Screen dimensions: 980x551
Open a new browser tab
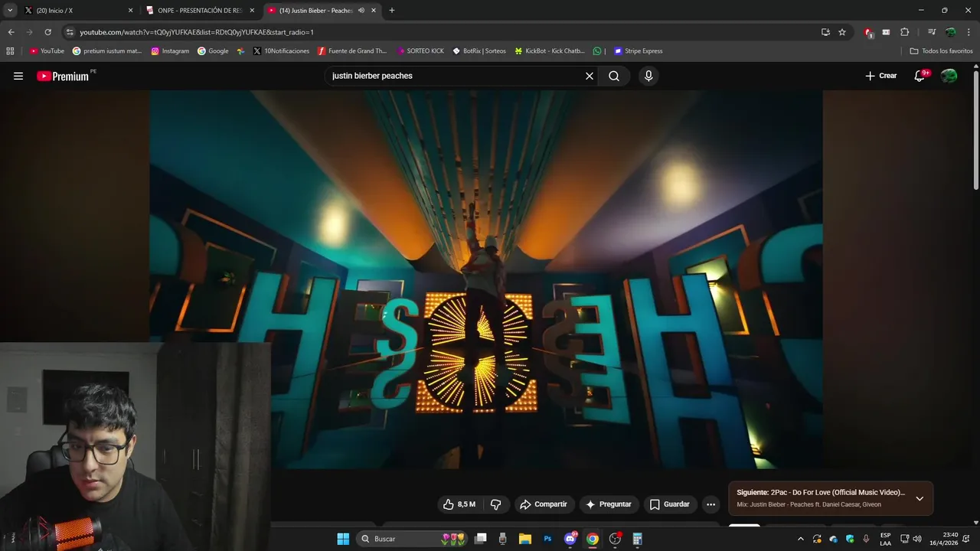click(392, 11)
